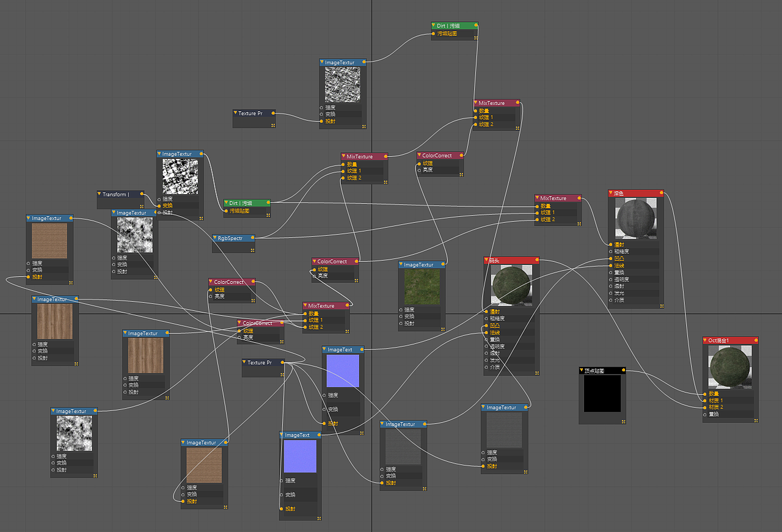Select the green grass texture thumbnail

[x=422, y=287]
